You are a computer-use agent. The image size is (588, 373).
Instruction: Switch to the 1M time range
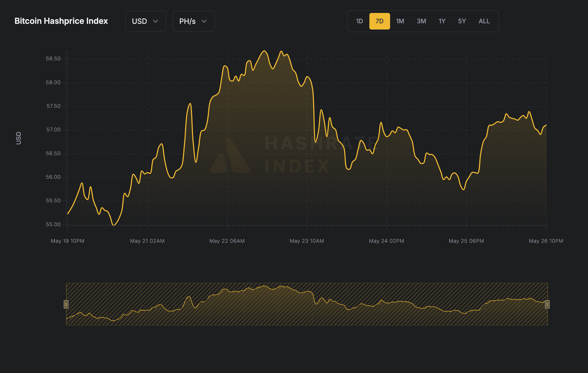point(400,21)
